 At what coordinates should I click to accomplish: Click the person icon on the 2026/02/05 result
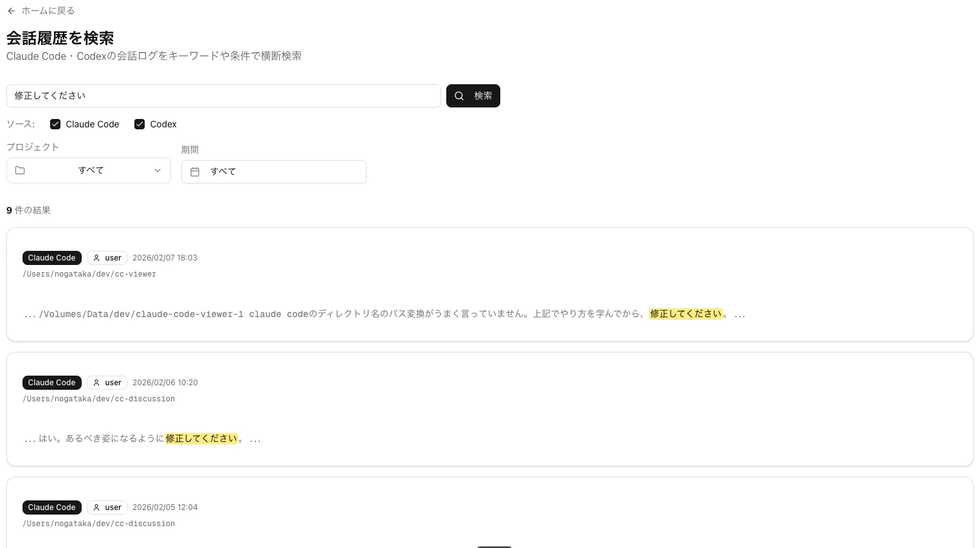point(96,507)
